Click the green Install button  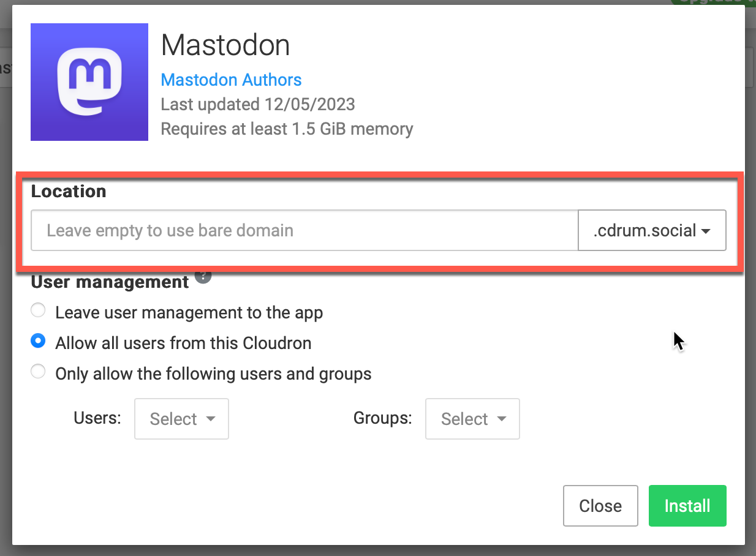(687, 506)
